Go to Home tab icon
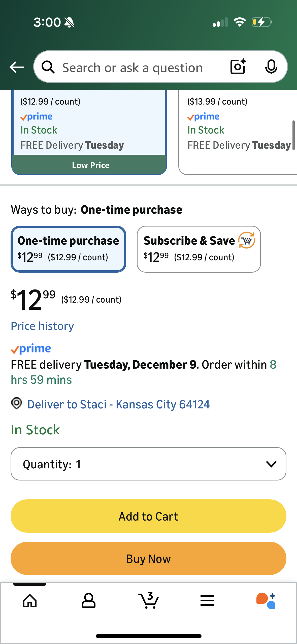297x644 pixels. click(30, 601)
